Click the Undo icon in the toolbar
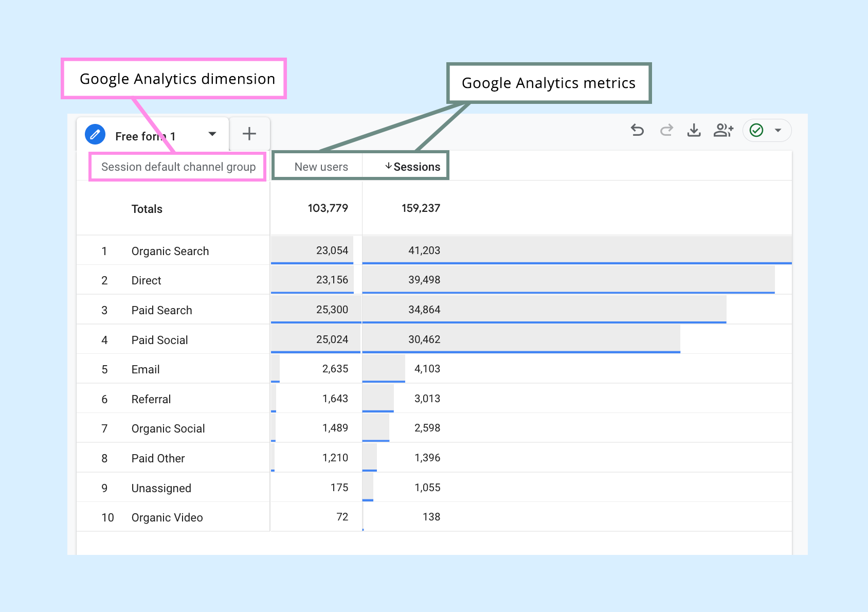The width and height of the screenshot is (868, 612). coord(638,131)
